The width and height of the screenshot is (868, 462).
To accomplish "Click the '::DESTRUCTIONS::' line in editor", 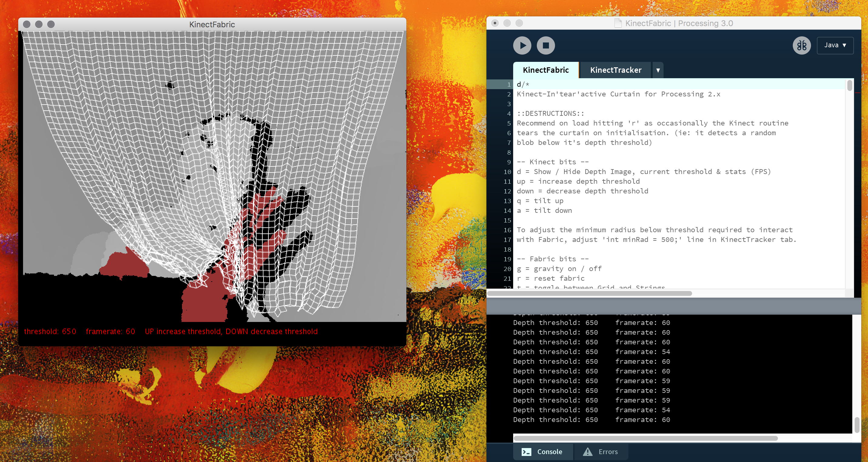I will click(550, 113).
